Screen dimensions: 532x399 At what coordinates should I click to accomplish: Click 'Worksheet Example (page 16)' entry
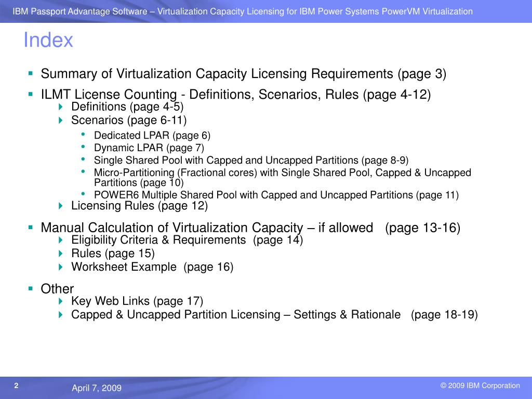(x=152, y=267)
